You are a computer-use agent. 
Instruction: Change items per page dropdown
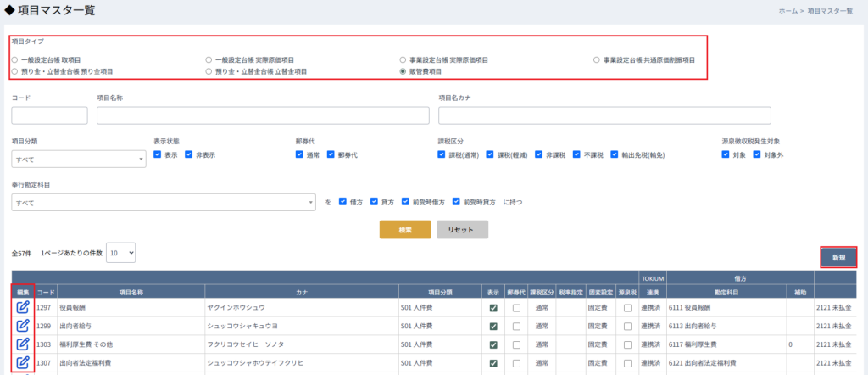point(120,252)
